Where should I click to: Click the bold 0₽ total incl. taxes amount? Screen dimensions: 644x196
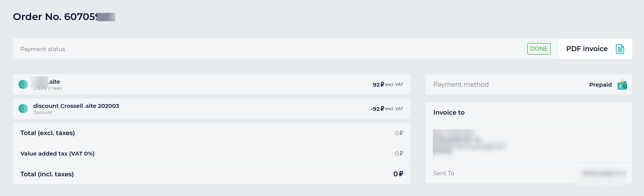pos(398,174)
